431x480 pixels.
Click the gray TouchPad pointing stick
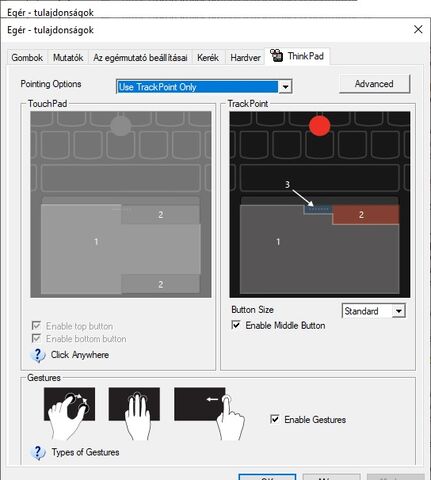tap(120, 126)
